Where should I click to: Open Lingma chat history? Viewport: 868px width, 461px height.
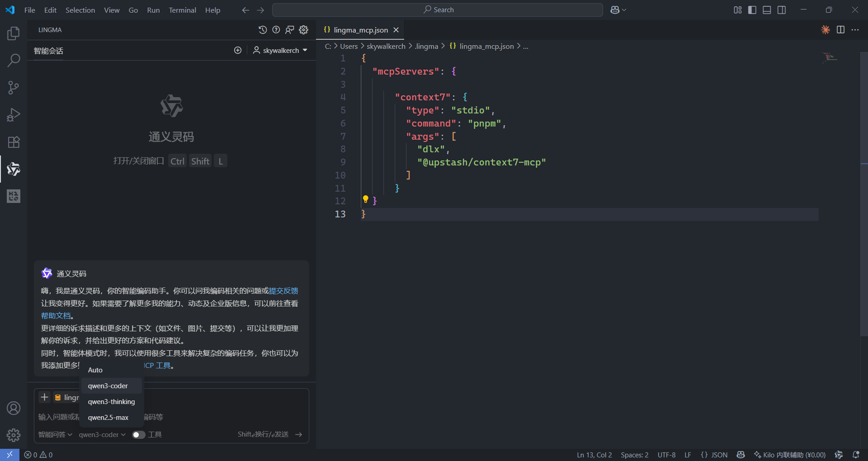tap(263, 30)
